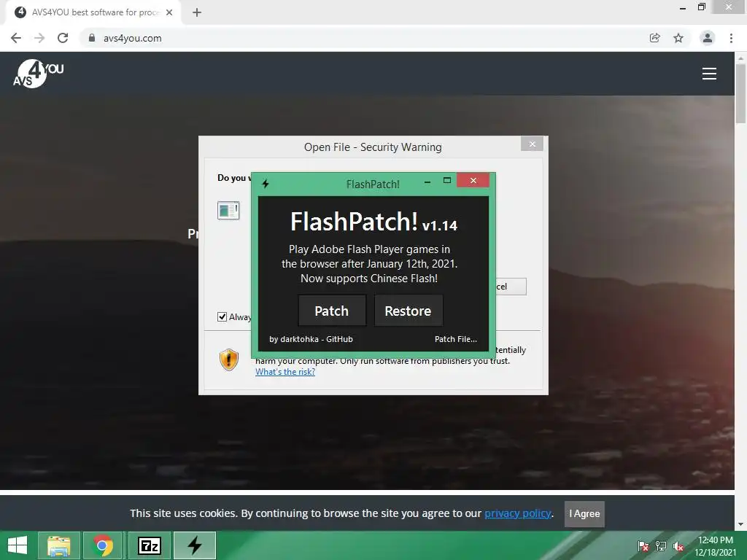Click the Patch button in FlashPatch
Viewport: 747px width, 560px height.
pyautogui.click(x=332, y=311)
